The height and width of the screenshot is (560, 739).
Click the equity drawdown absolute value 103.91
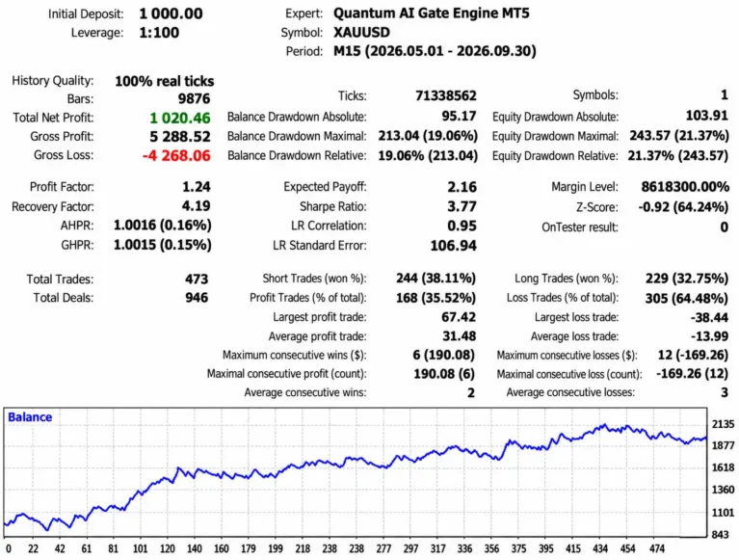707,116
